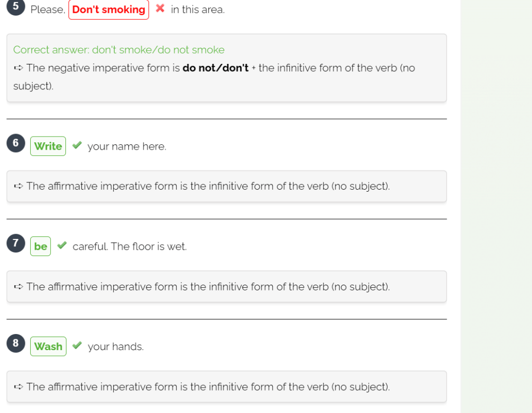Select the "be" answer field
532x413 pixels.
41,246
